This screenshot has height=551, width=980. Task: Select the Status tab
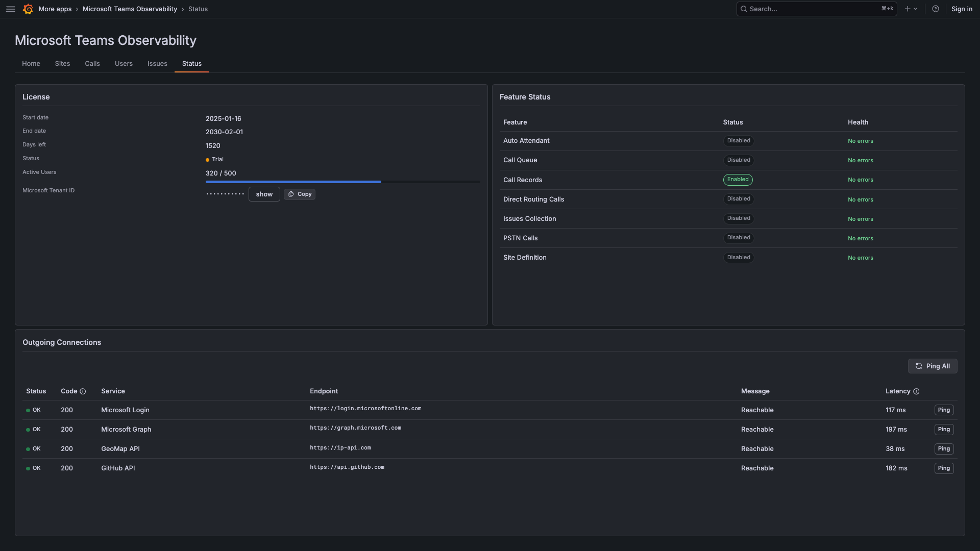pyautogui.click(x=192, y=64)
